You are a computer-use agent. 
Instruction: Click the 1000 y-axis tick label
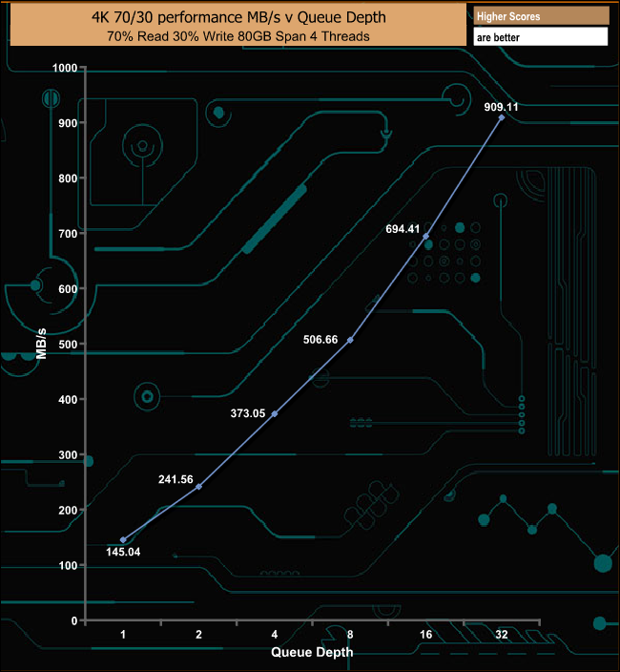65,68
